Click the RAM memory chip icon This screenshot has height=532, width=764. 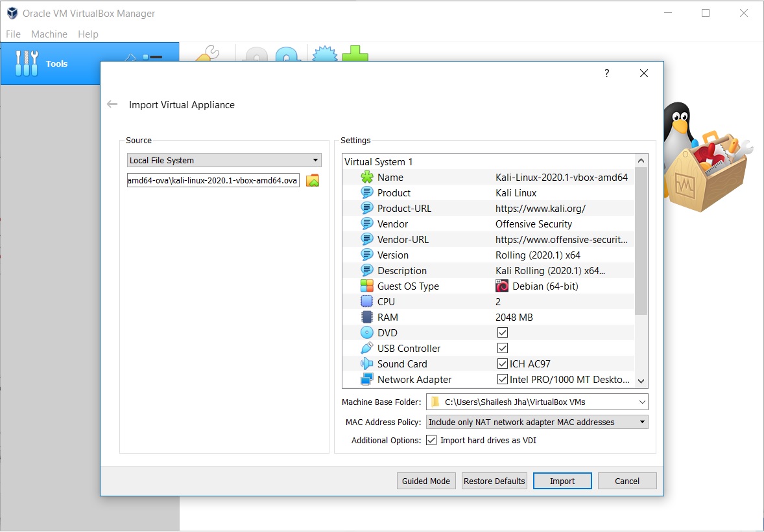coord(367,318)
